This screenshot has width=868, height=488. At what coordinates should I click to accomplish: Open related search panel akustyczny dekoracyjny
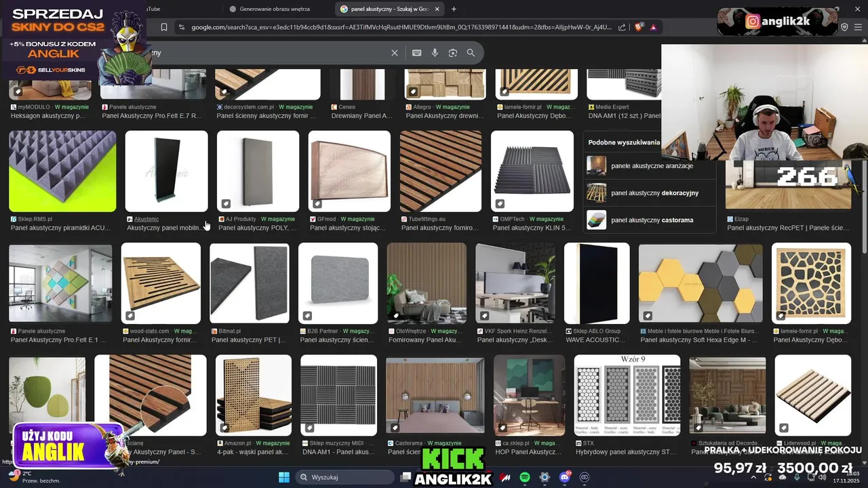point(649,192)
